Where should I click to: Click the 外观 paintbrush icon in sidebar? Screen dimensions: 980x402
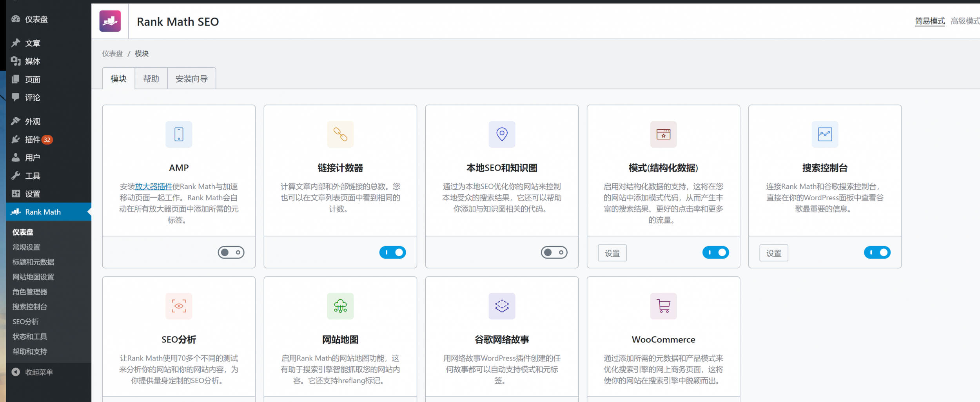coord(16,121)
